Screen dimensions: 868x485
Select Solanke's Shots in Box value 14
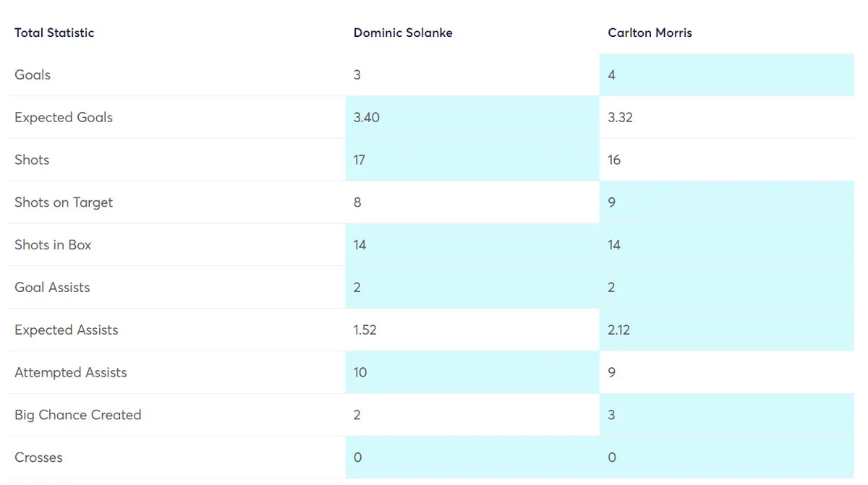(x=359, y=245)
